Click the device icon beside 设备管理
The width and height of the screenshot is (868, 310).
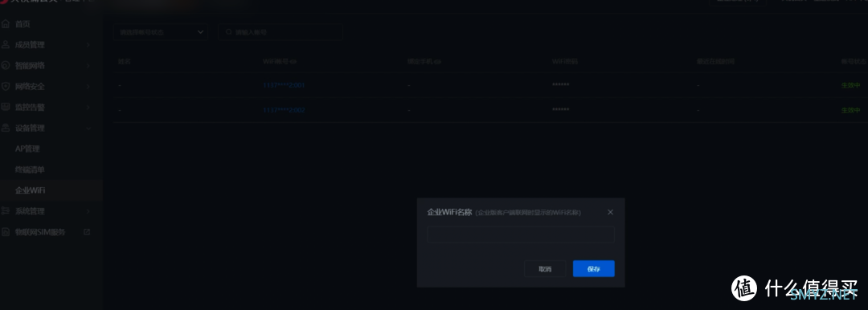click(x=6, y=128)
